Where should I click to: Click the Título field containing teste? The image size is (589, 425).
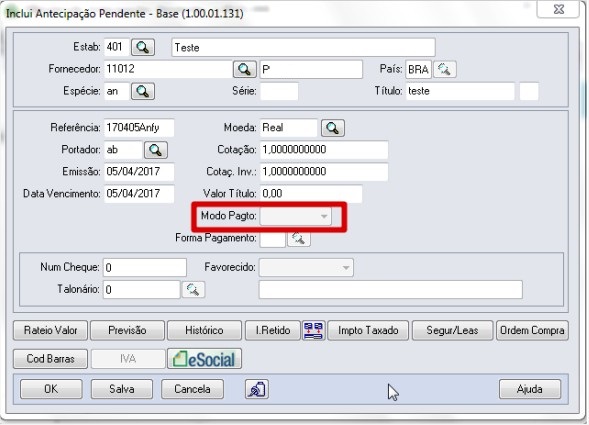pos(460,91)
